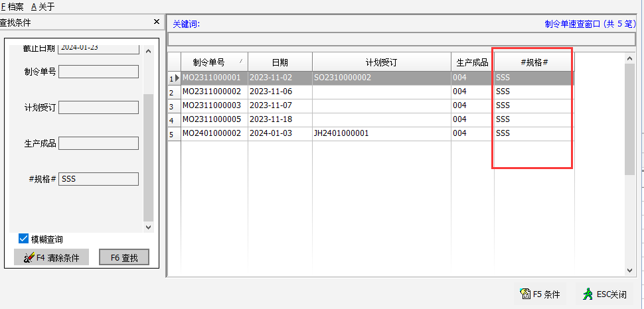Image resolution: width=644 pixels, height=309 pixels.
Task: Sort by 计划受订 column header
Action: pos(381,62)
